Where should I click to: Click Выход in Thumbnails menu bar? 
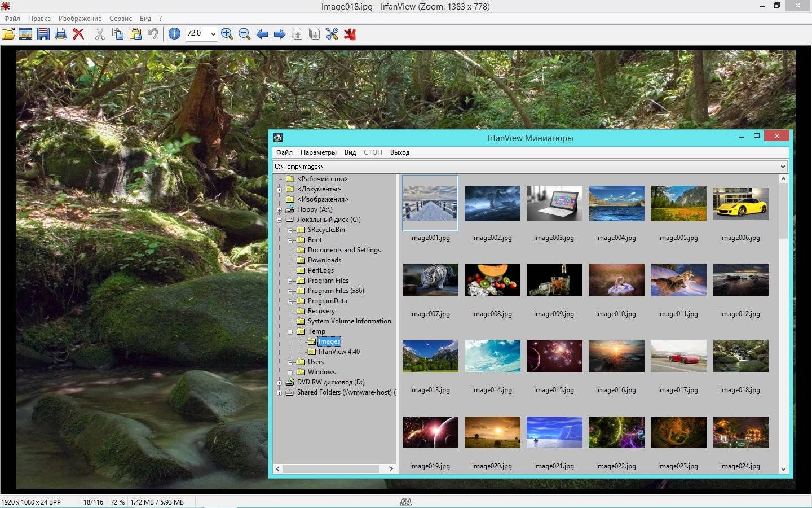tap(400, 152)
